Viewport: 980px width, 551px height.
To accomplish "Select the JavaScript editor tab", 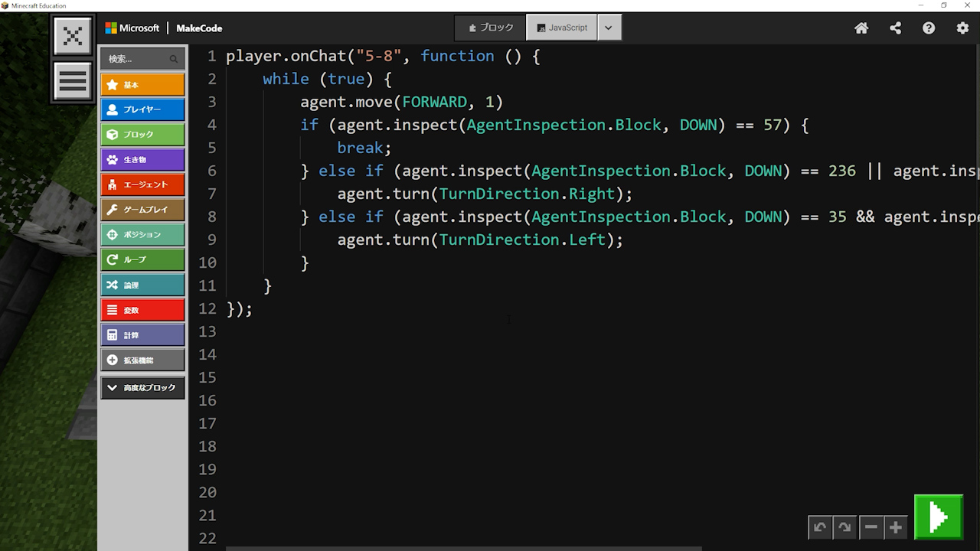I will click(x=562, y=28).
